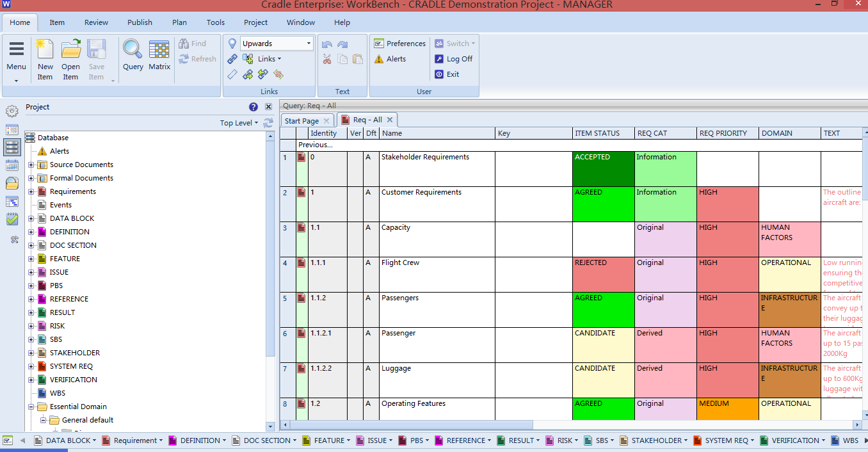Expand the DEFINITION tree node
The height and width of the screenshot is (452, 868).
31,232
